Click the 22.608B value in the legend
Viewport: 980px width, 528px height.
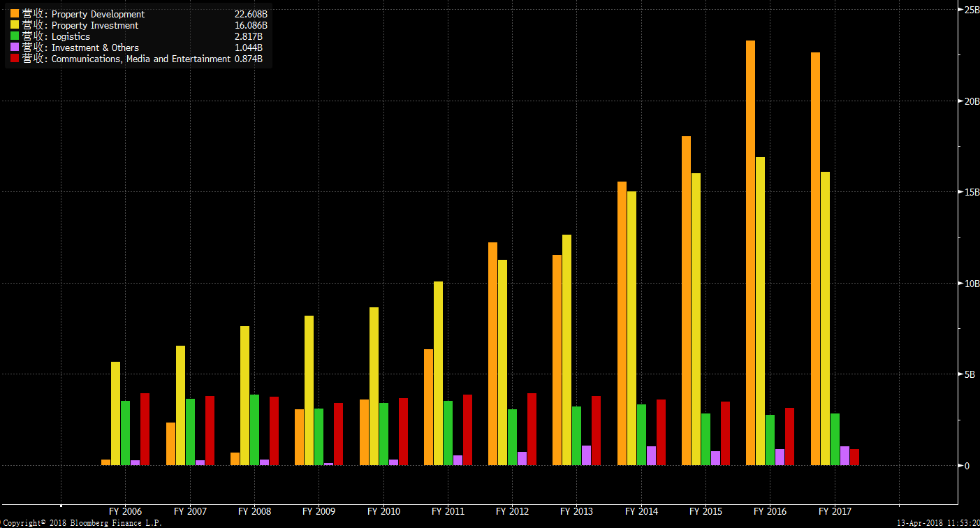[x=250, y=14]
